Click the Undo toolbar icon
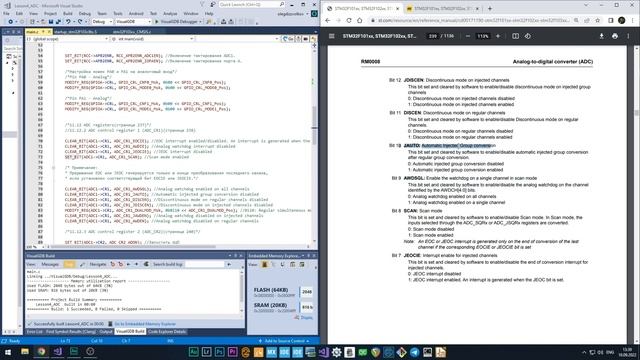This screenshot has width=640, height=360. (68, 22)
